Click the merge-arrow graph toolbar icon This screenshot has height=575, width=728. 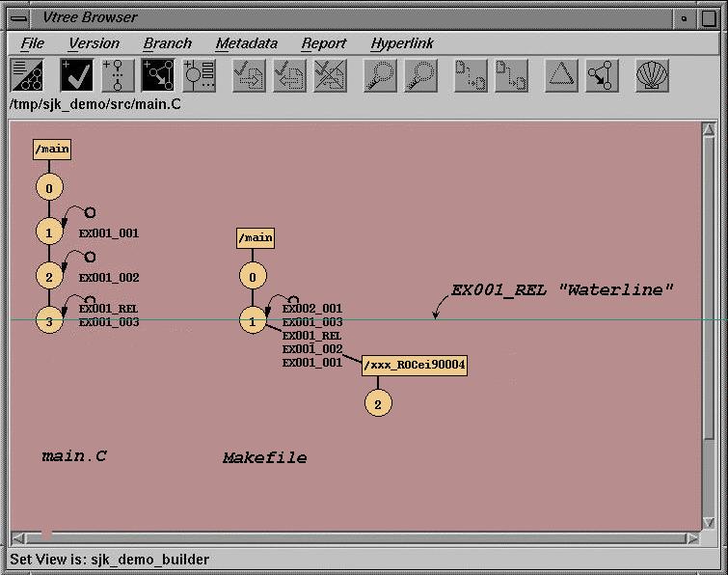coord(603,76)
